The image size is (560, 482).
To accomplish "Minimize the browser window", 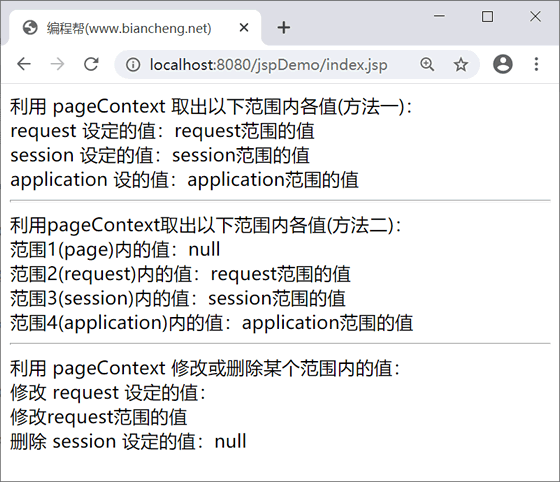I will (x=439, y=16).
